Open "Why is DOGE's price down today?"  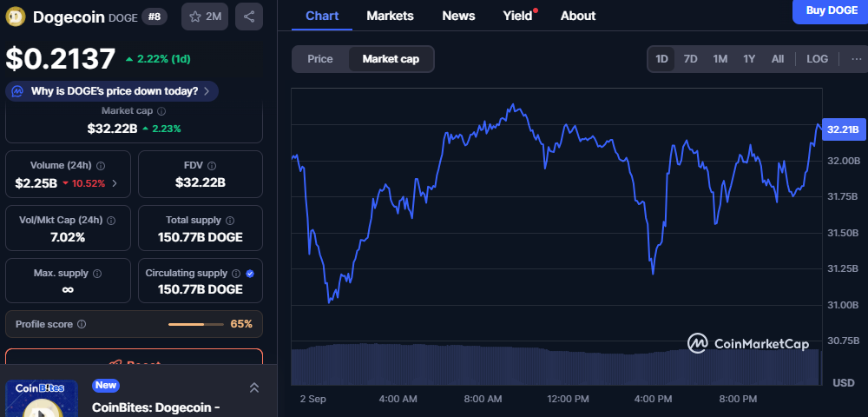(112, 91)
